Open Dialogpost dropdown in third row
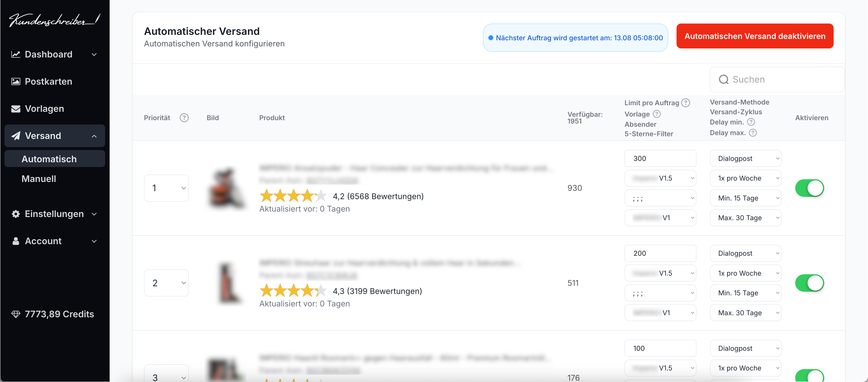The height and width of the screenshot is (382, 868). pyautogui.click(x=745, y=348)
